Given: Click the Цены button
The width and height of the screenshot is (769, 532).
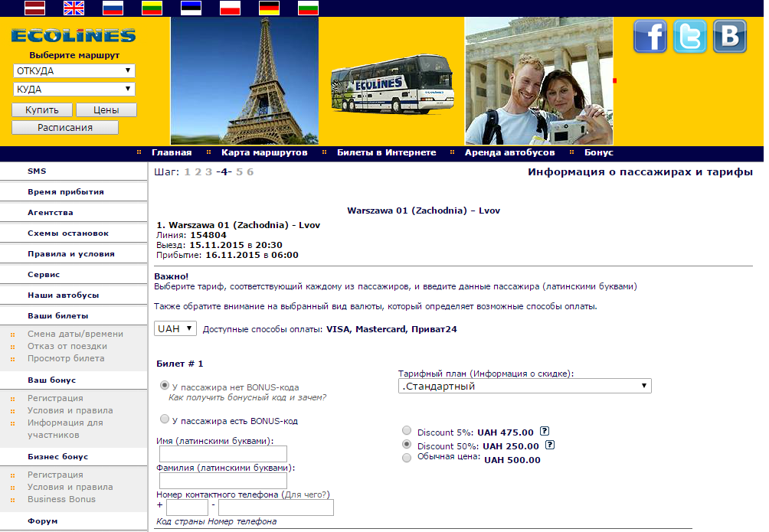Looking at the screenshot, I should [x=106, y=109].
